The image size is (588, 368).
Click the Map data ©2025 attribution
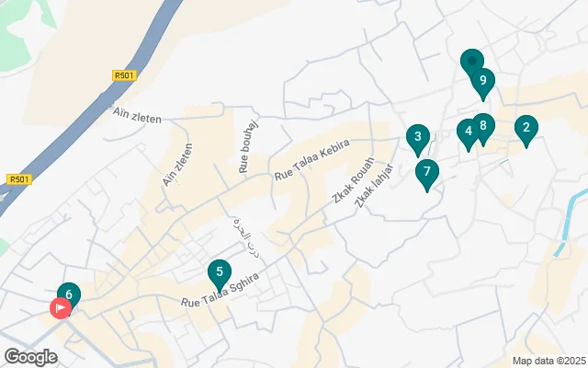549,362
